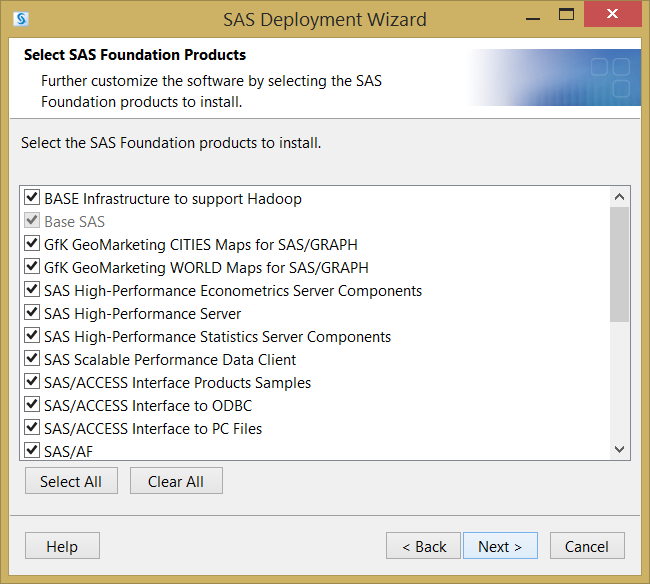Cancel the SAS deployment wizard

[x=587, y=546]
